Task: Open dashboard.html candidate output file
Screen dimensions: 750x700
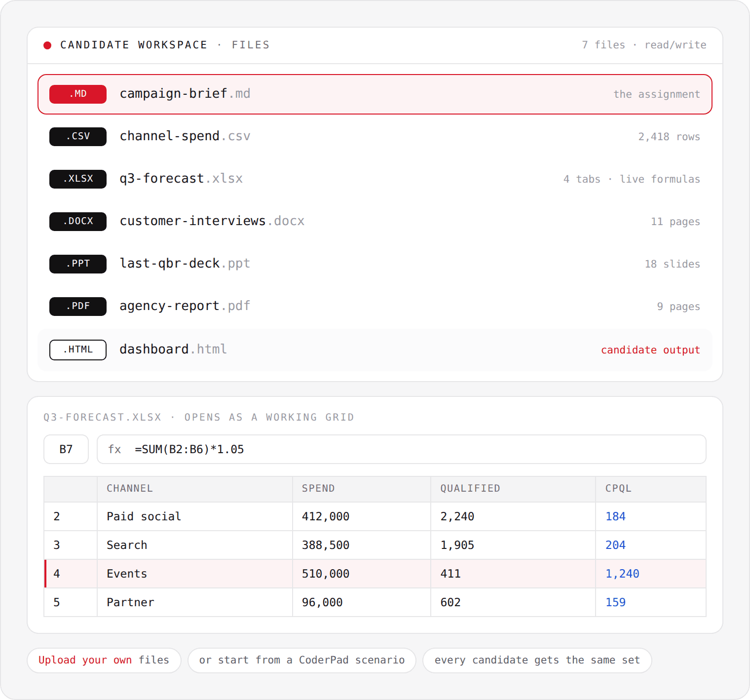Action: coord(375,350)
